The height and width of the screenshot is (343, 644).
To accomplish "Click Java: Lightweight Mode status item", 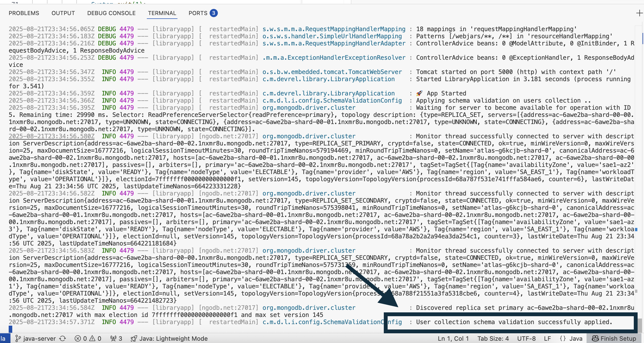I will (x=169, y=338).
